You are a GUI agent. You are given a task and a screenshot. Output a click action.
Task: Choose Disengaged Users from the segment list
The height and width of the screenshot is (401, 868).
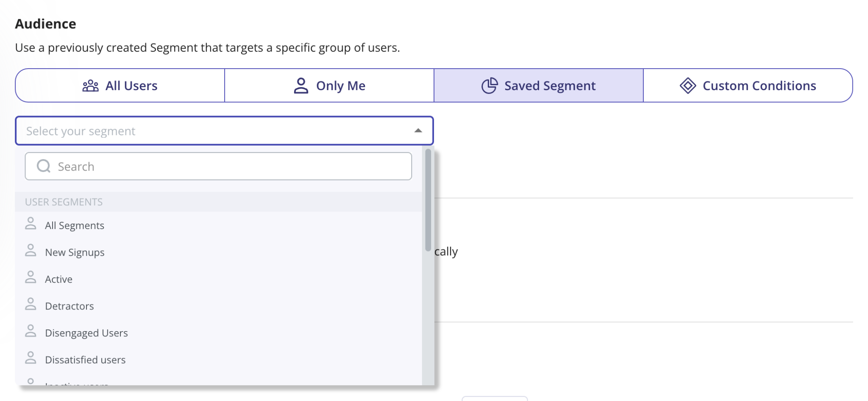[x=86, y=333]
